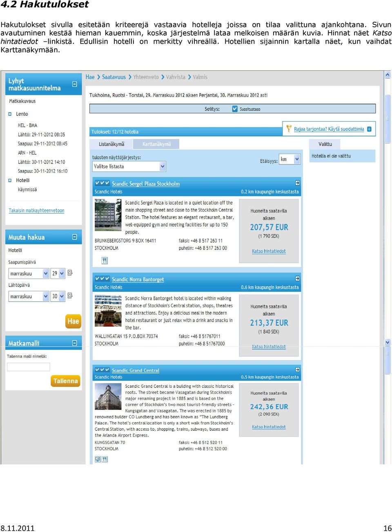The image size is (392, 532).
Task: Click the 'Tulokset: 12/12 hotellia' text
Action: coord(115,132)
